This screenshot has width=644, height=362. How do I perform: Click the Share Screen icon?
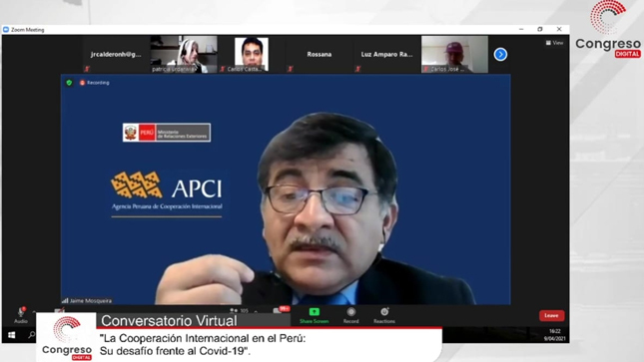315,312
